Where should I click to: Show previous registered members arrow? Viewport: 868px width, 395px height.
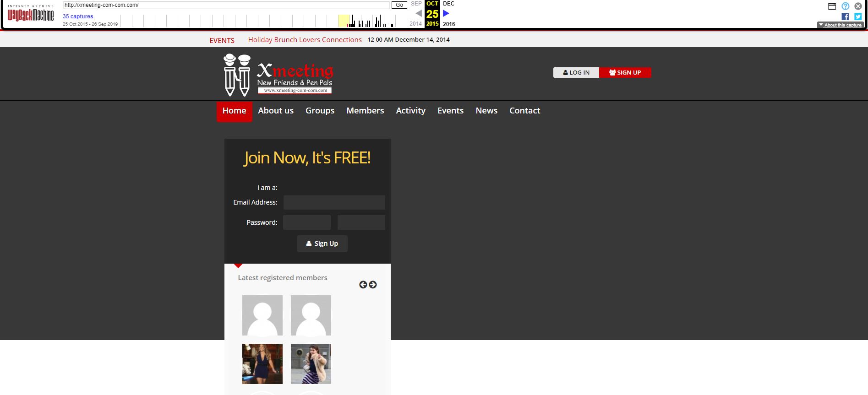363,285
